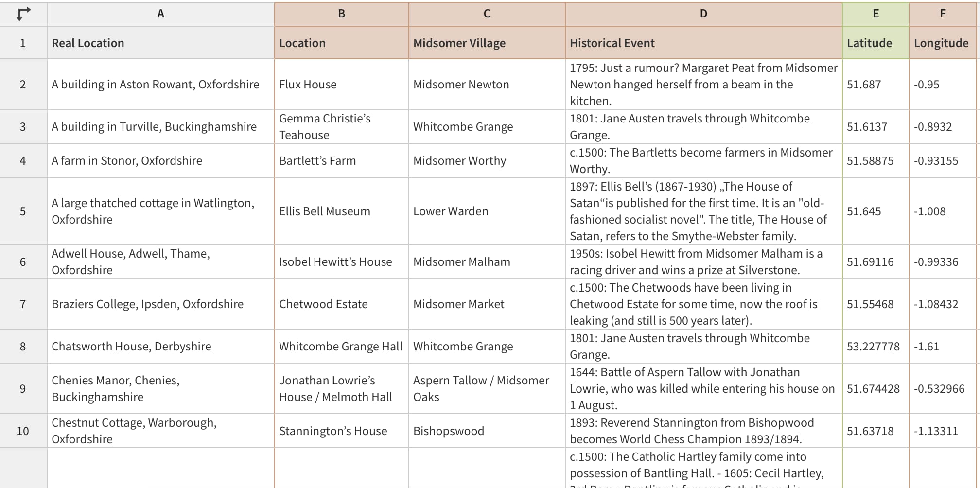Image resolution: width=980 pixels, height=488 pixels.
Task: Select column header F for Longitude
Action: [943, 14]
